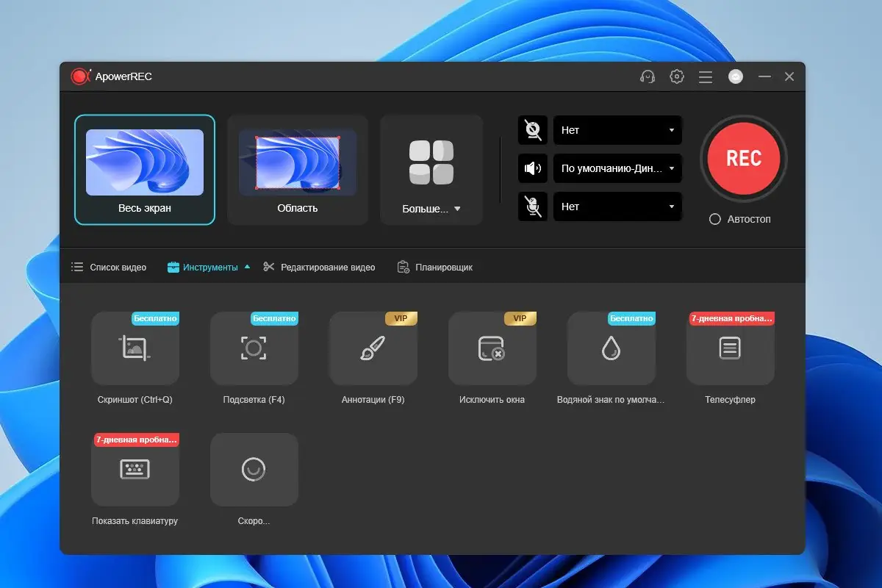Select the Инструменты tab
882x588 pixels.
coord(203,268)
